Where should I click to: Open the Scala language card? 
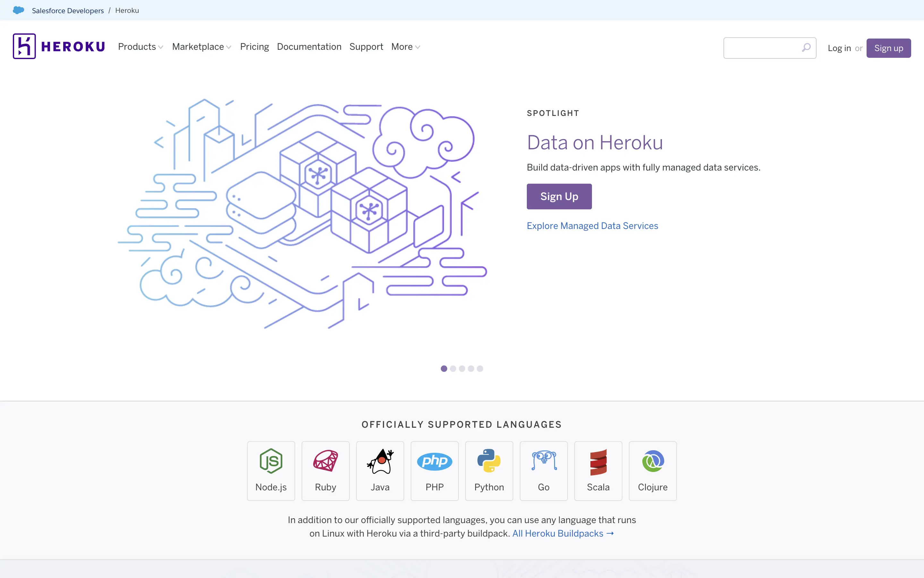pyautogui.click(x=598, y=470)
